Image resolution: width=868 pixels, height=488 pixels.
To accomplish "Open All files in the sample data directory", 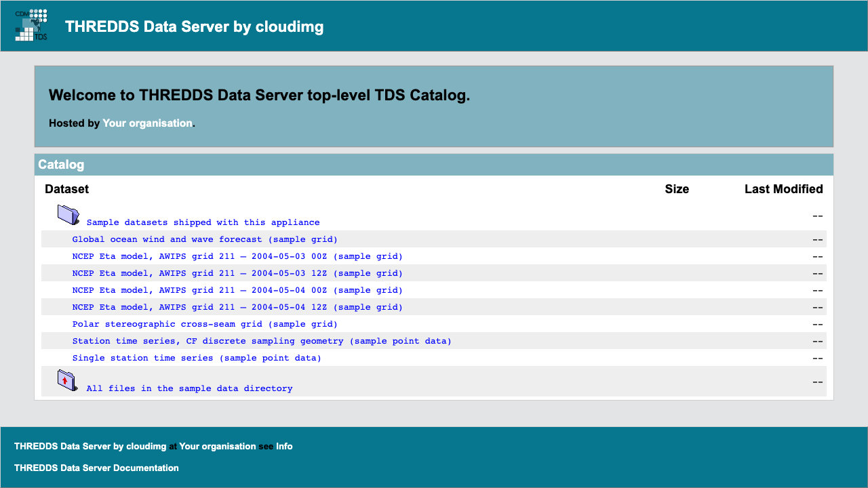I will (189, 388).
